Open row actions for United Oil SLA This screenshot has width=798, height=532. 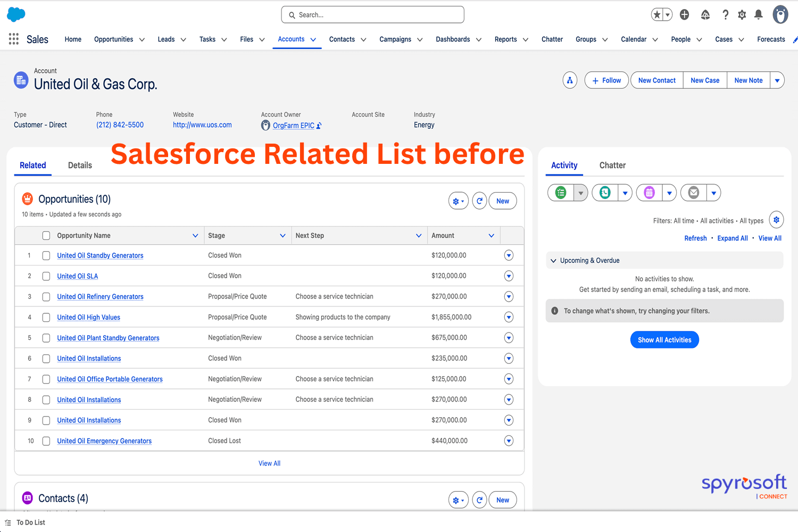pyautogui.click(x=509, y=276)
